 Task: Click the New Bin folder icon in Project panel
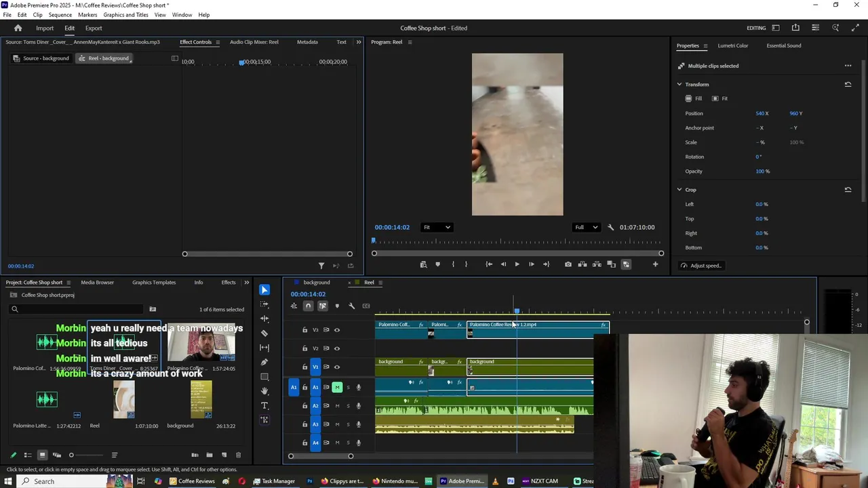click(210, 455)
